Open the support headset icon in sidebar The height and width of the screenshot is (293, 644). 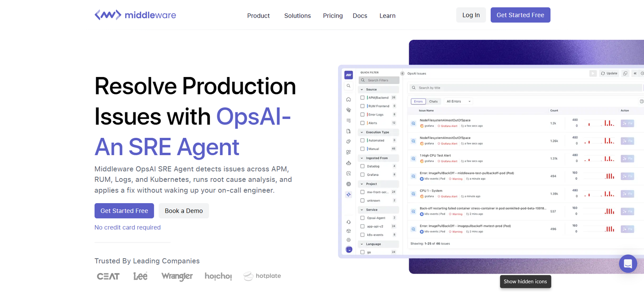click(x=349, y=222)
